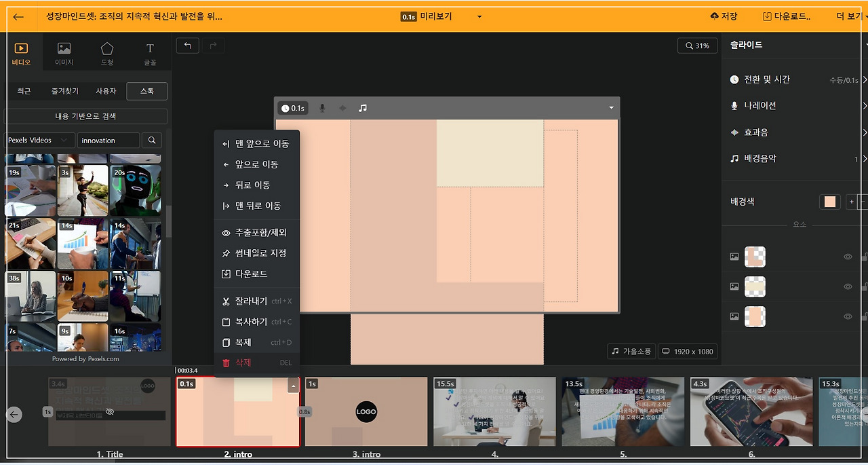Select the 최근 recent filter
The height and width of the screenshot is (465, 868).
[24, 91]
